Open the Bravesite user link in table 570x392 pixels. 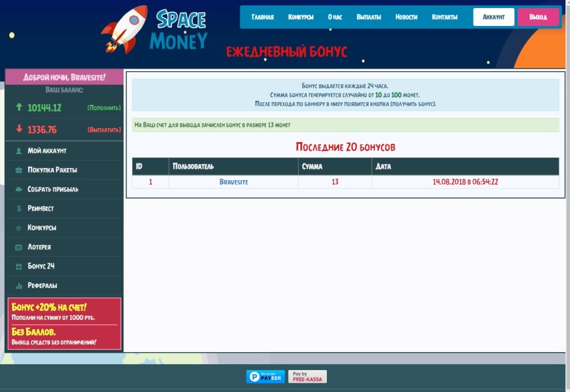click(x=233, y=182)
